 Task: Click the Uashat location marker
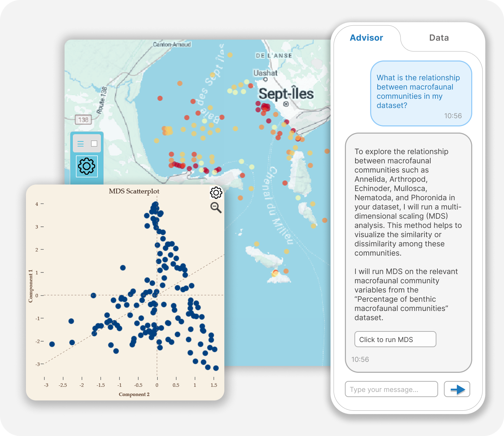click(265, 79)
